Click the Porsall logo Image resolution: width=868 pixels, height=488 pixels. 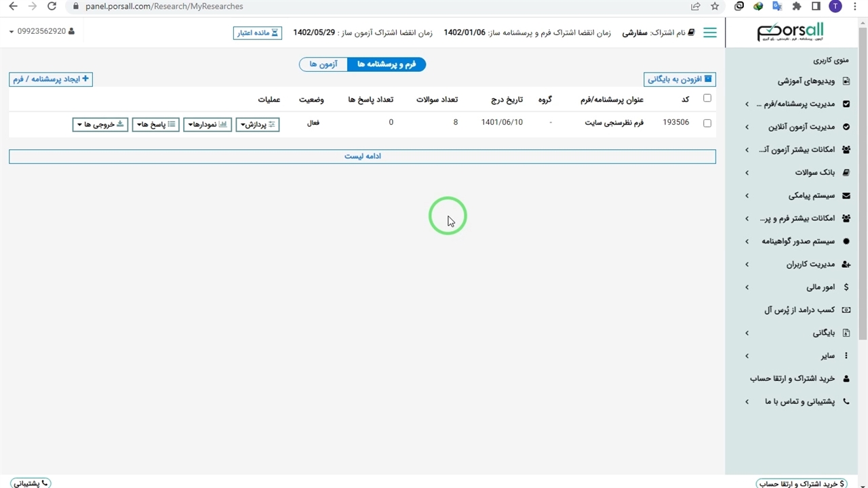[x=790, y=33]
